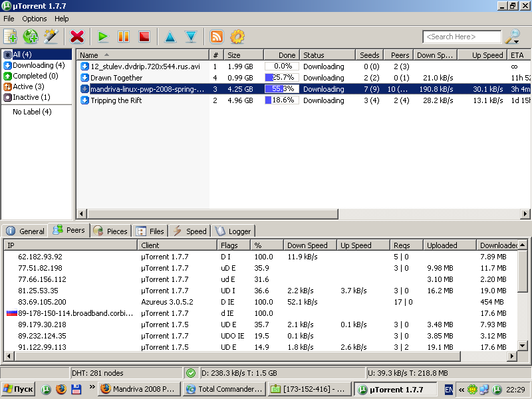Image resolution: width=532 pixels, height=399 pixels.
Task: Click the Firefox quick launch icon
Action: coord(61,389)
